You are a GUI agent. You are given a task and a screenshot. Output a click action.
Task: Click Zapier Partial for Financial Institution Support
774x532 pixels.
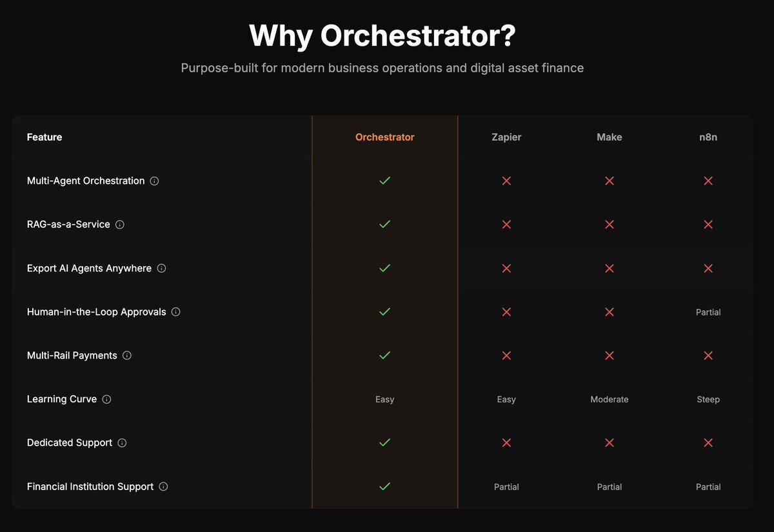(x=506, y=487)
